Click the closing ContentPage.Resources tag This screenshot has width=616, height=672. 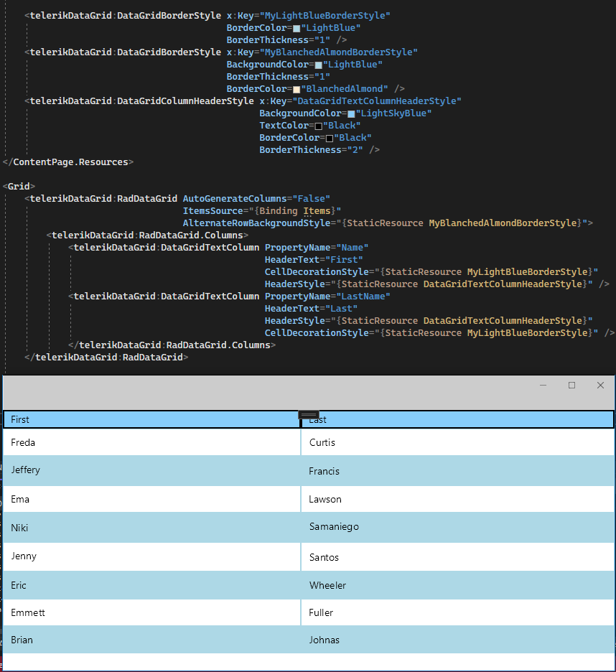[x=68, y=162]
